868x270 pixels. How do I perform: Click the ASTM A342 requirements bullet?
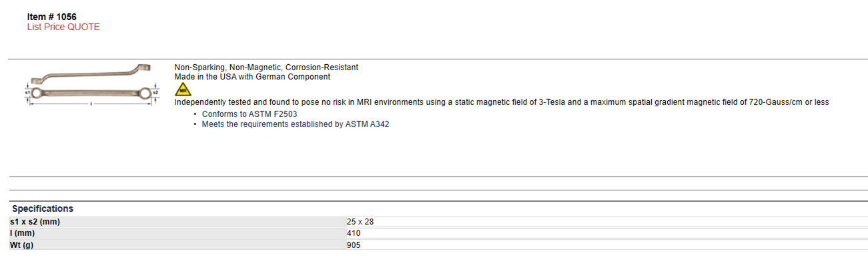click(296, 124)
